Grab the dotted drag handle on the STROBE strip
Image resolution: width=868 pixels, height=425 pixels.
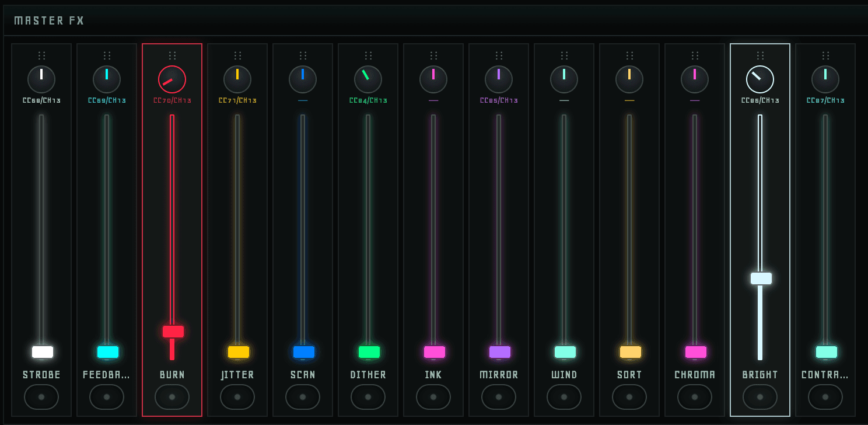tap(41, 55)
